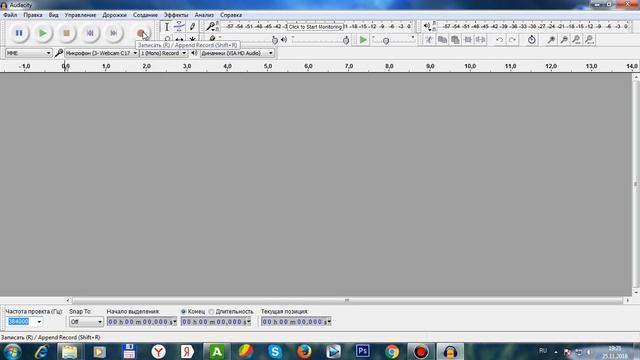Click the green Play-at-speed button

pos(362,40)
